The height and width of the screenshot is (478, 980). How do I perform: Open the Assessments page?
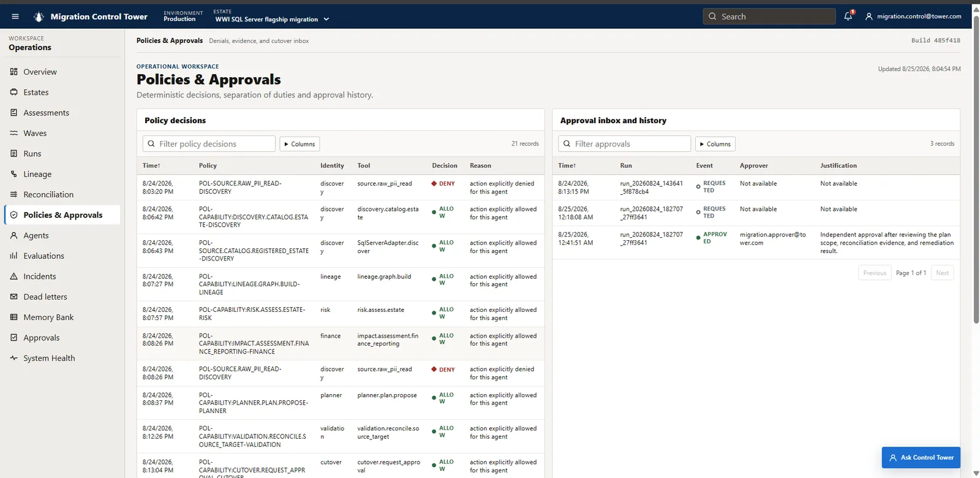46,113
